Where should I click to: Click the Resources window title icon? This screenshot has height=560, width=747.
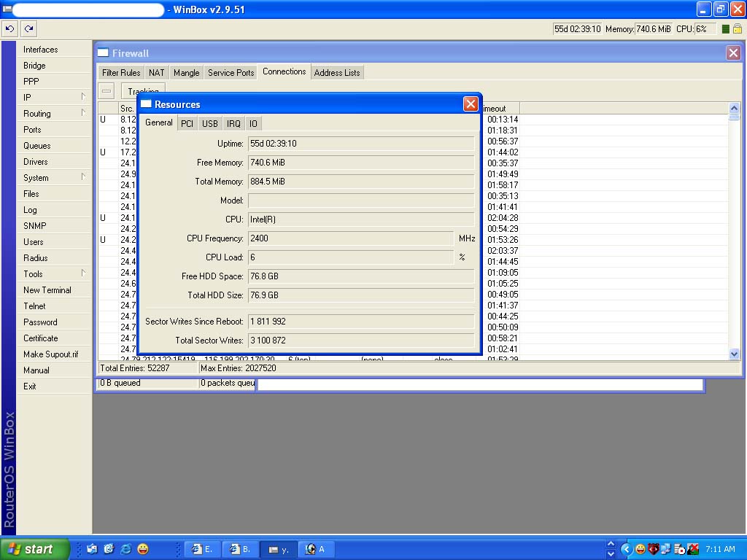(x=146, y=104)
